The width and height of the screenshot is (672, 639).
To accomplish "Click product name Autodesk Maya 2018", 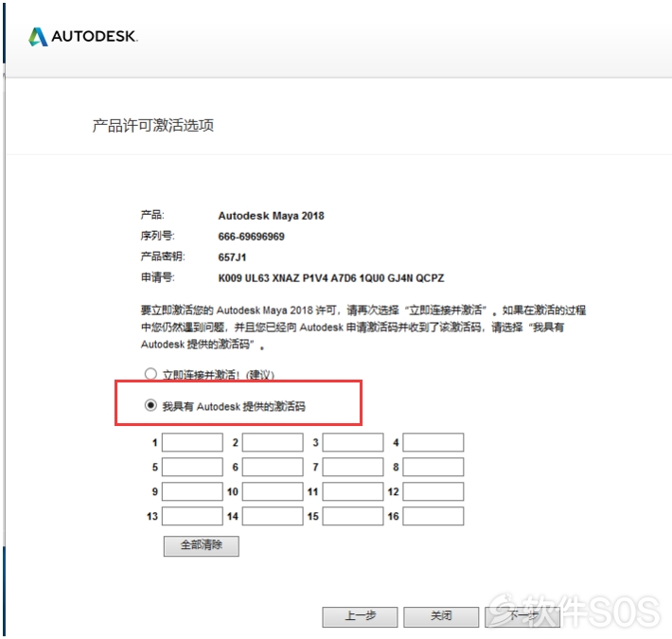I will [271, 216].
